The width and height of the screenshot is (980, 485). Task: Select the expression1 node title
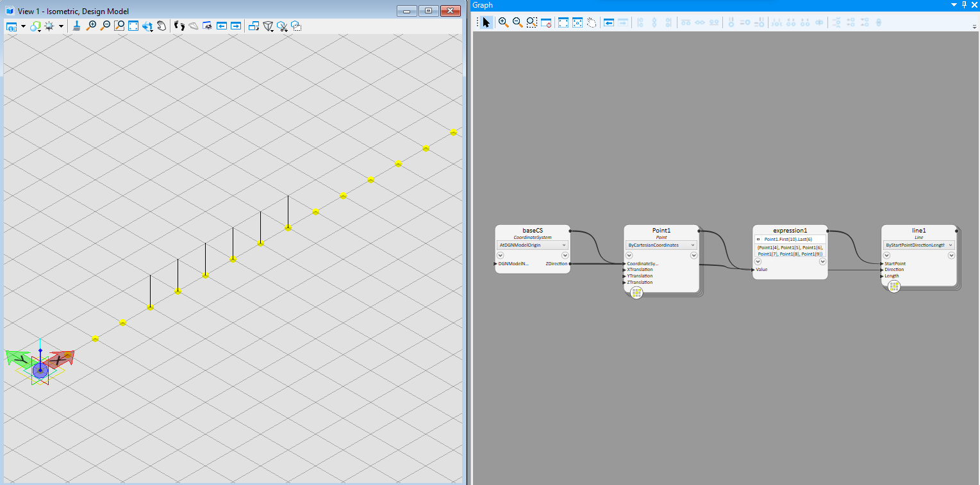(x=790, y=231)
